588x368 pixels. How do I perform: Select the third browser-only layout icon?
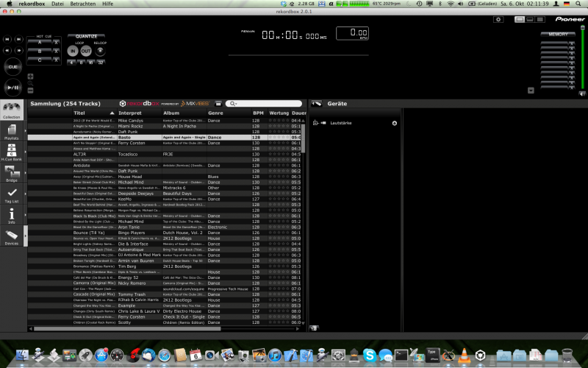540,20
